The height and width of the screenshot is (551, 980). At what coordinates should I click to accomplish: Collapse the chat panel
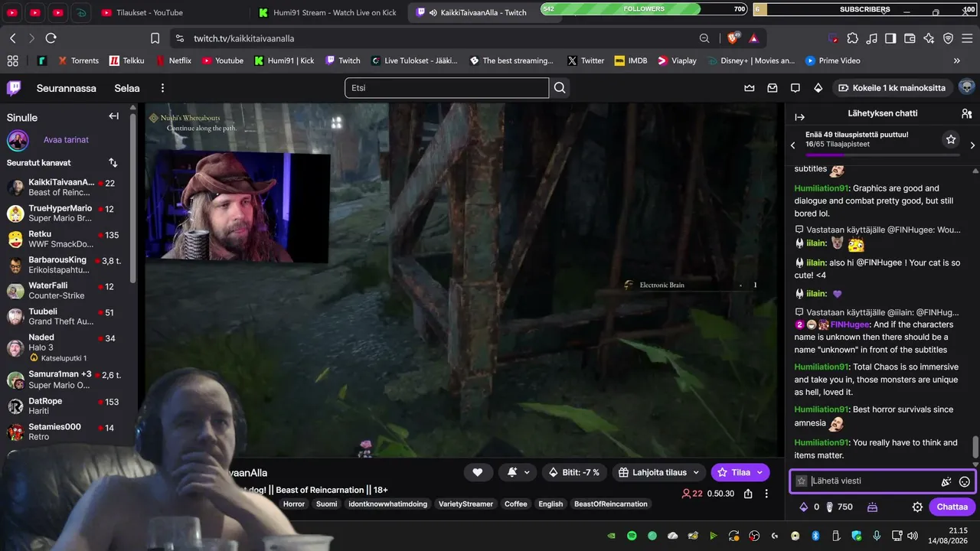pos(800,117)
